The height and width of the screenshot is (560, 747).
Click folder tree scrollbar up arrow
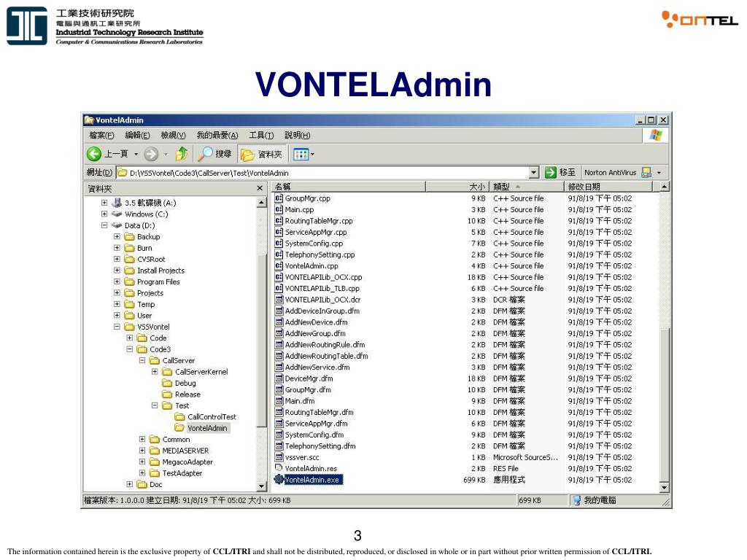coord(261,203)
